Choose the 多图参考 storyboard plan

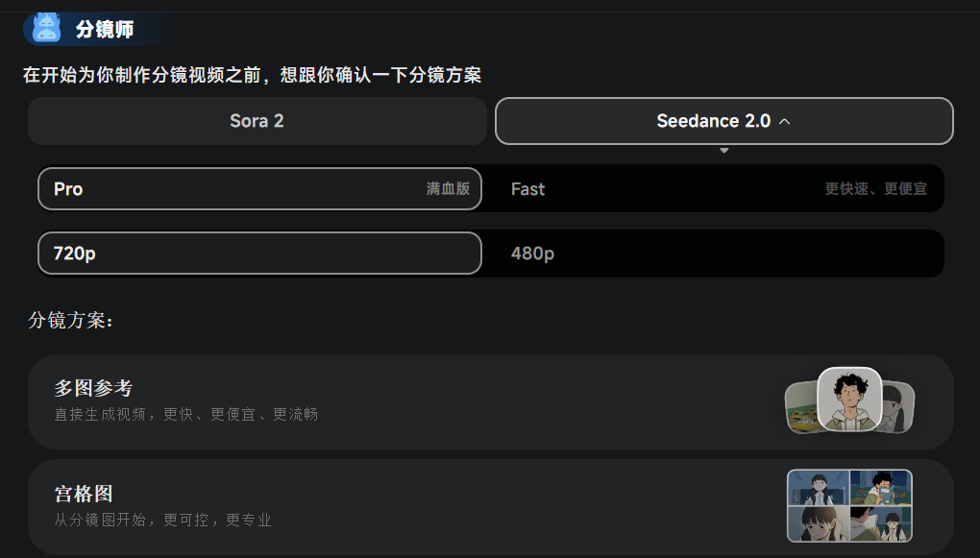[x=491, y=401]
